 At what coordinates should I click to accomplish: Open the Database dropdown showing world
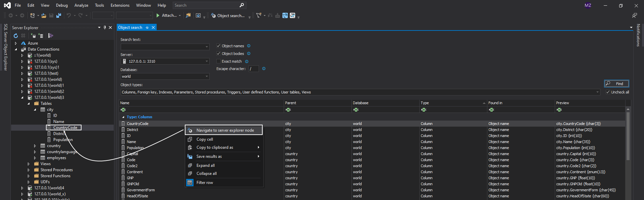click(x=165, y=76)
